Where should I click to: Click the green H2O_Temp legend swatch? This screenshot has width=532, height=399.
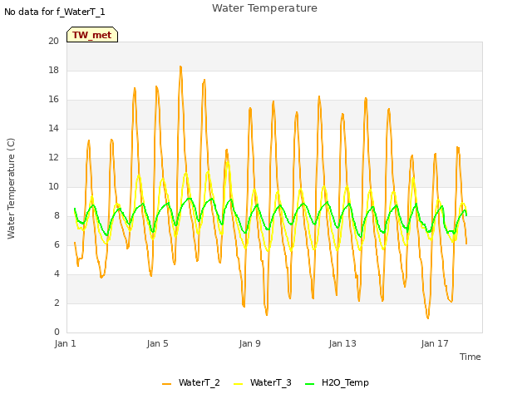pyautogui.click(x=310, y=384)
